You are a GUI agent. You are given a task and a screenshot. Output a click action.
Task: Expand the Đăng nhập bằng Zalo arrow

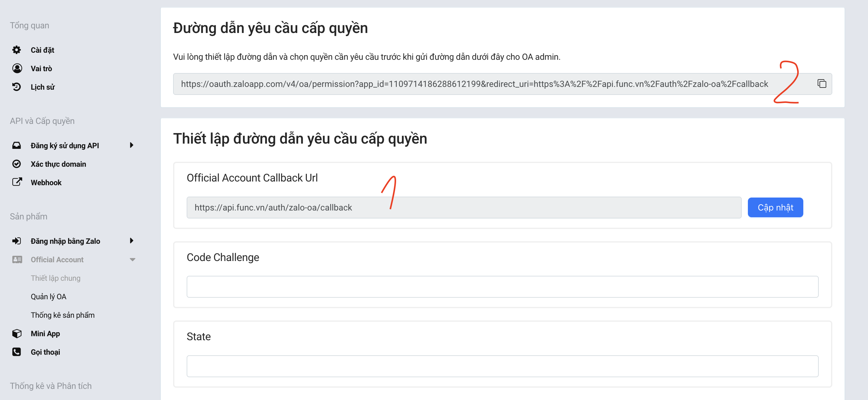[132, 241]
